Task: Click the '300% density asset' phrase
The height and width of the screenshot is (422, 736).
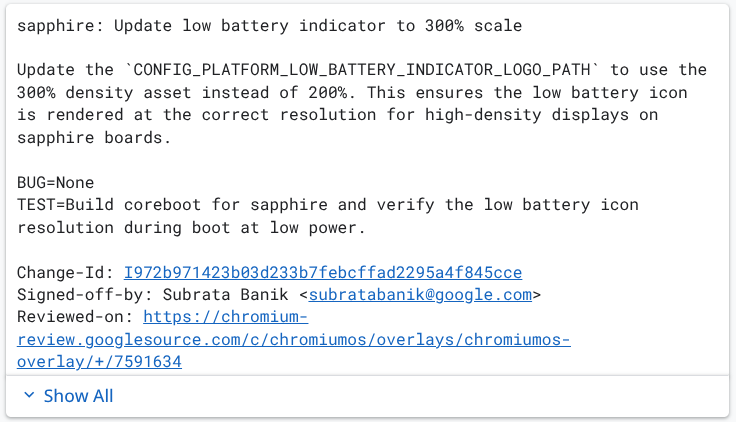Action: (x=98, y=92)
